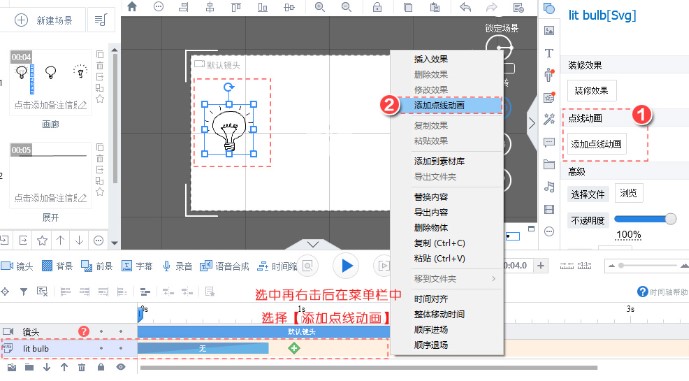
Task: Toggle the star on second scene 展开
Action: (100, 192)
